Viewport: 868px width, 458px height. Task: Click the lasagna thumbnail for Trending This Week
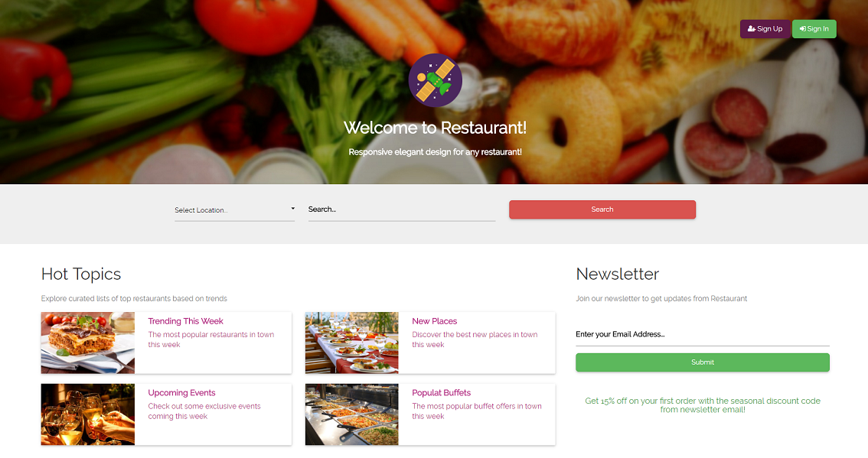coord(87,343)
